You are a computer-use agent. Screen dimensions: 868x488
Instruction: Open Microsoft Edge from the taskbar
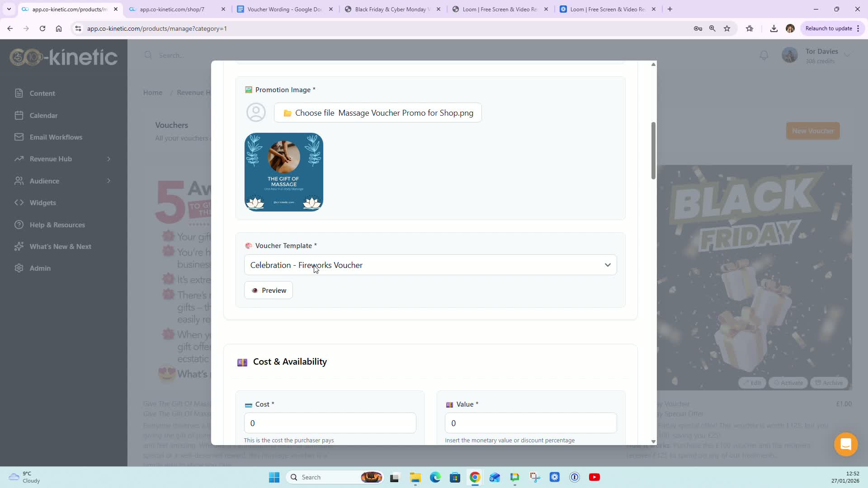435,478
